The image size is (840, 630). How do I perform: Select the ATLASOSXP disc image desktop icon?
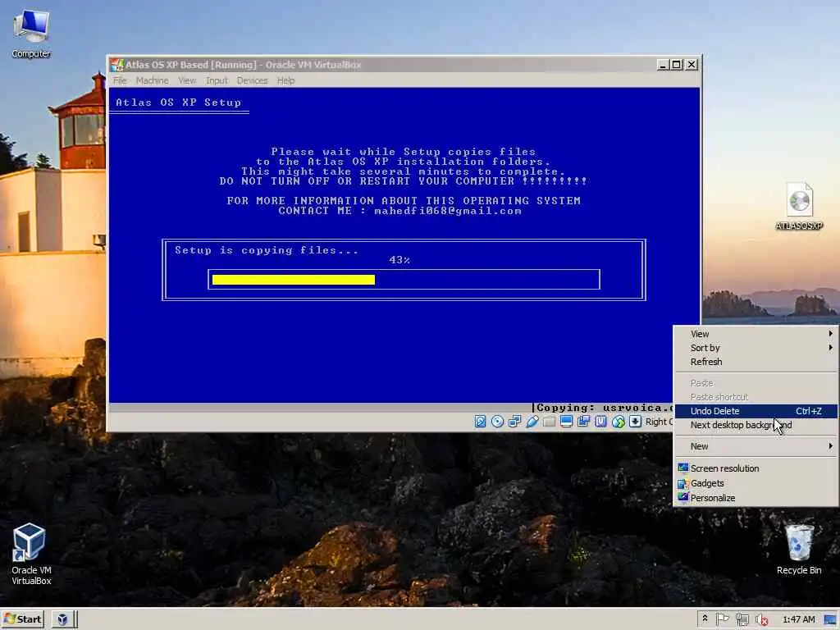coord(799,207)
